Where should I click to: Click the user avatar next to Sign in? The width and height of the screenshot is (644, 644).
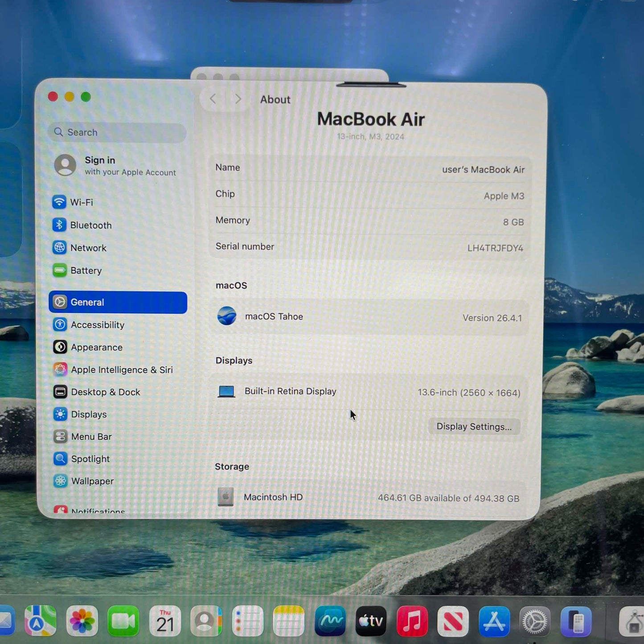click(x=65, y=165)
